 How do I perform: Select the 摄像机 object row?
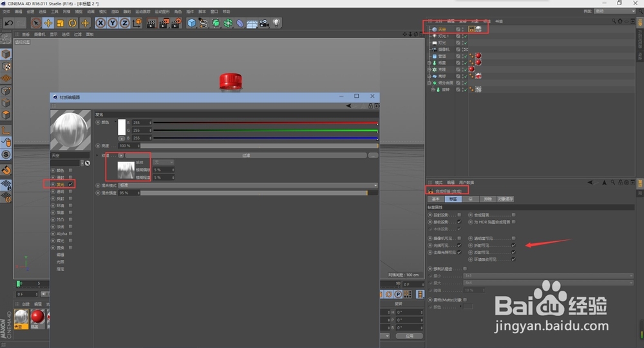pyautogui.click(x=443, y=50)
